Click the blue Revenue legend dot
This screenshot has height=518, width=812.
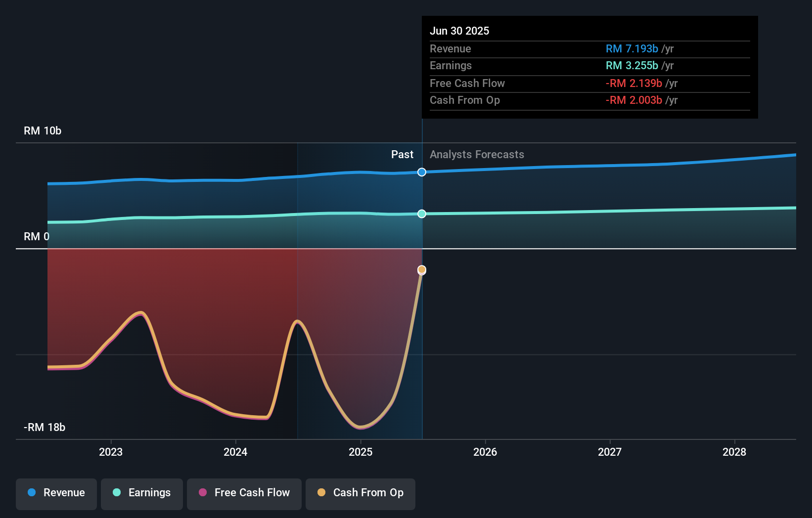point(32,492)
